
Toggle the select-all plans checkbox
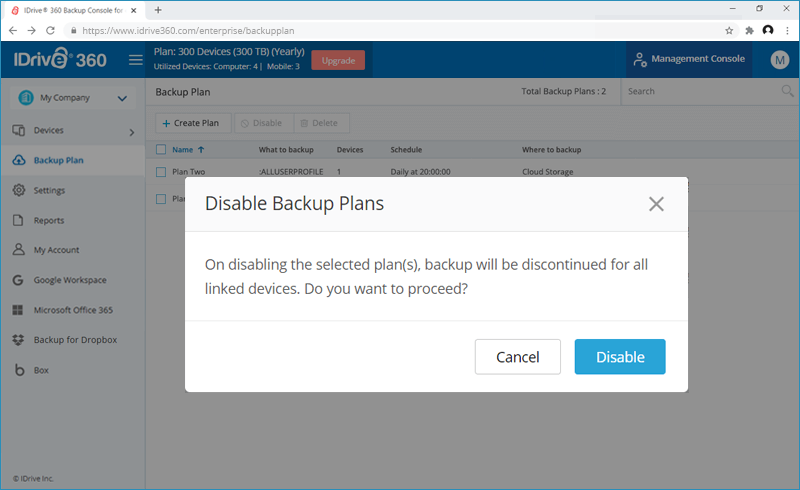coord(161,150)
